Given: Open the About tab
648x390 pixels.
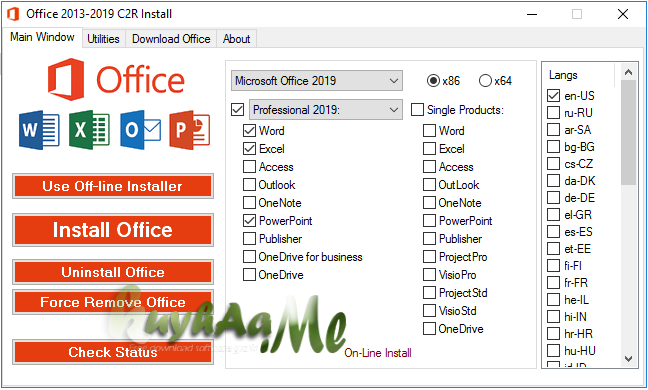Looking at the screenshot, I should (x=236, y=39).
